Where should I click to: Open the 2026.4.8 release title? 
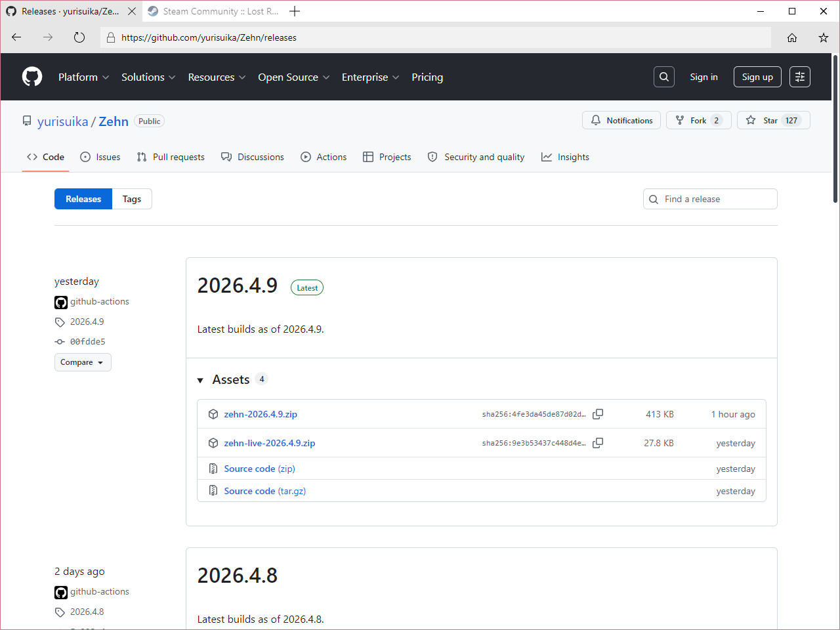[238, 576]
